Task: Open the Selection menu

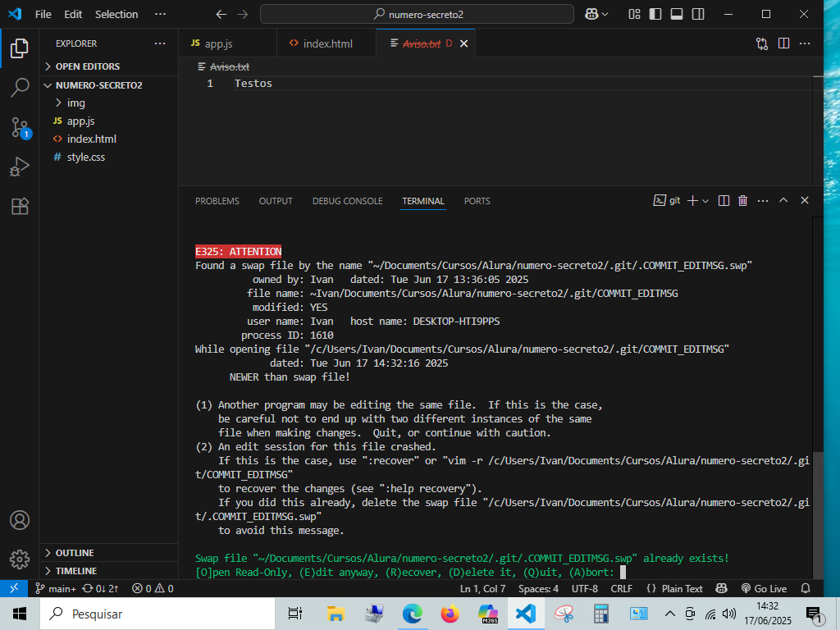Action: point(116,15)
